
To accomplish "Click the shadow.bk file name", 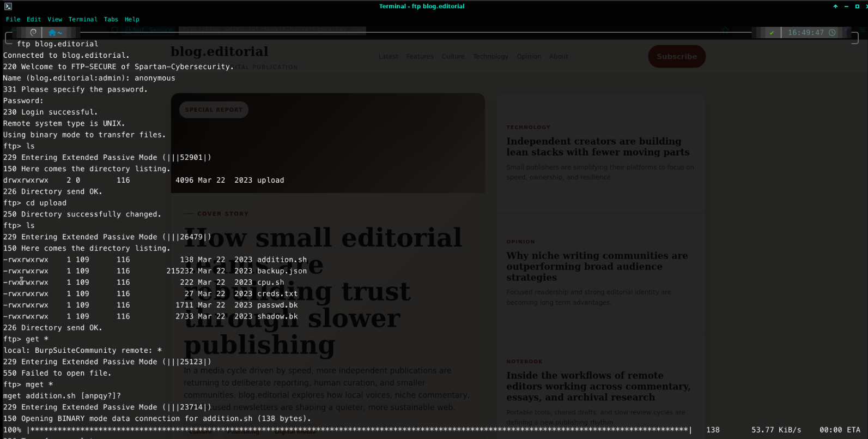I will [x=278, y=316].
